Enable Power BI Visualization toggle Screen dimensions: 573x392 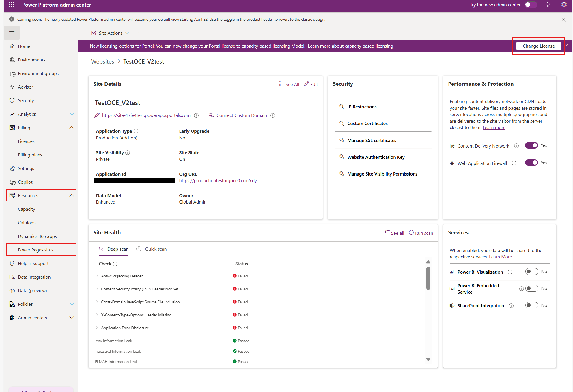[x=531, y=272]
